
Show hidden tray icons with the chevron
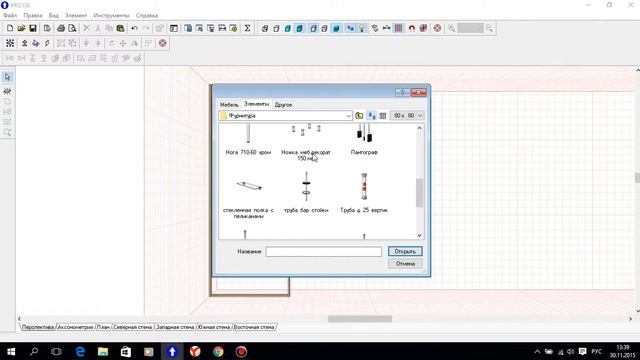coord(537,351)
